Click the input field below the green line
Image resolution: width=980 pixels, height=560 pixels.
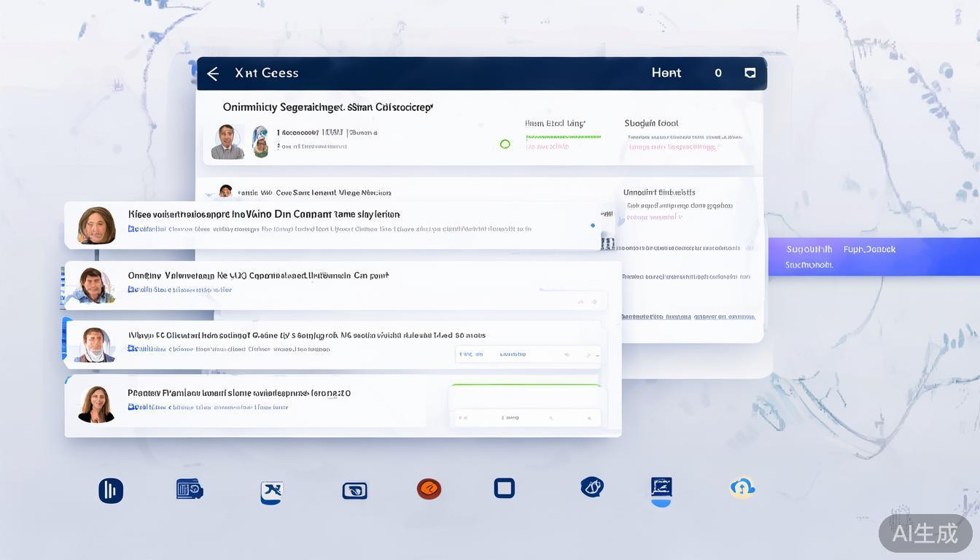coord(524,417)
